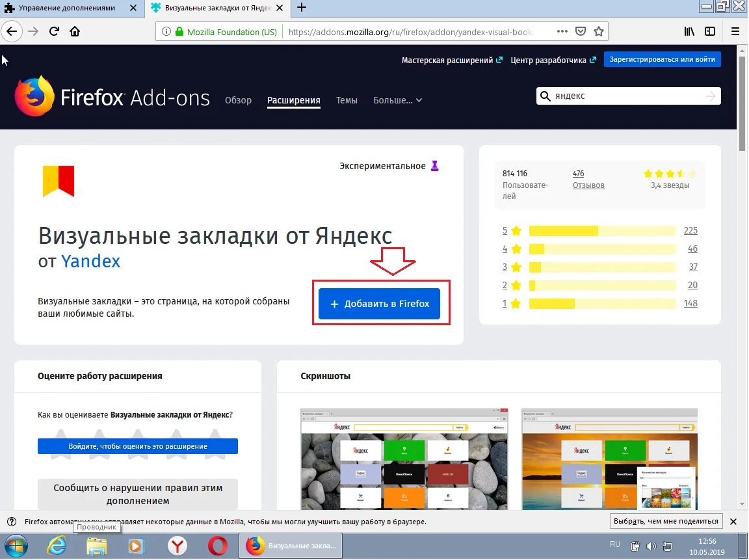The image size is (749, 560).
Task: Focus the add-on search field with яндекс
Action: pos(628,96)
